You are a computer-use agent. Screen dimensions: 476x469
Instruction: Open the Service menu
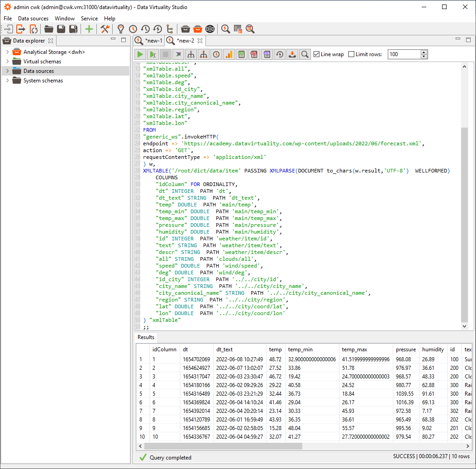89,19
